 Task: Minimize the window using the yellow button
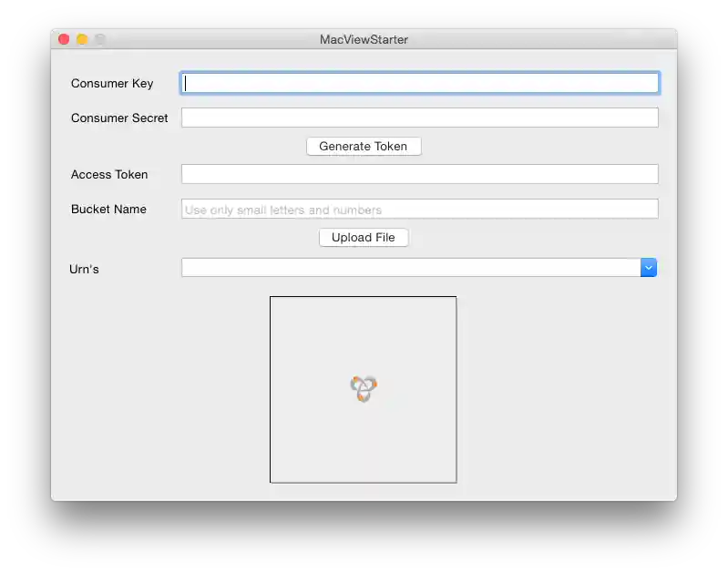coord(82,39)
